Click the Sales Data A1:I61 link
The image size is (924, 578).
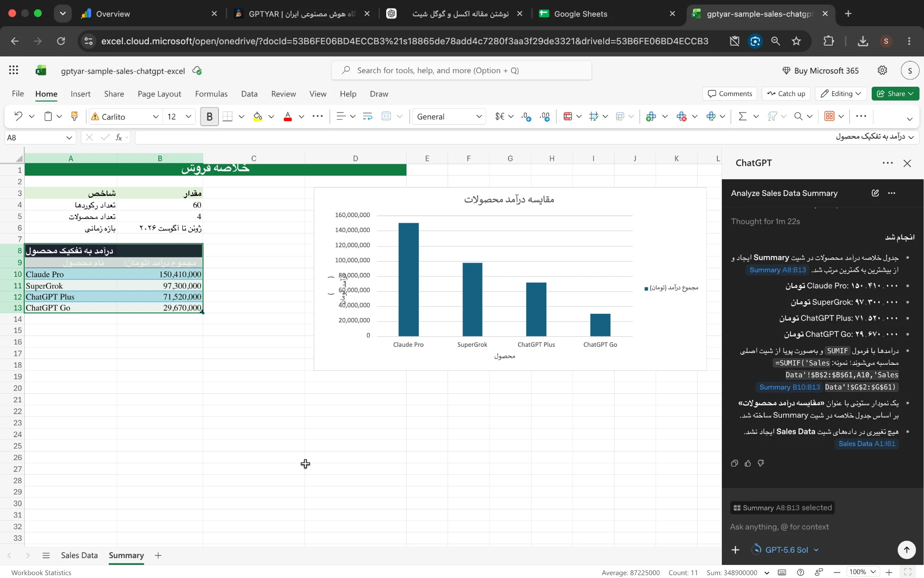866,443
